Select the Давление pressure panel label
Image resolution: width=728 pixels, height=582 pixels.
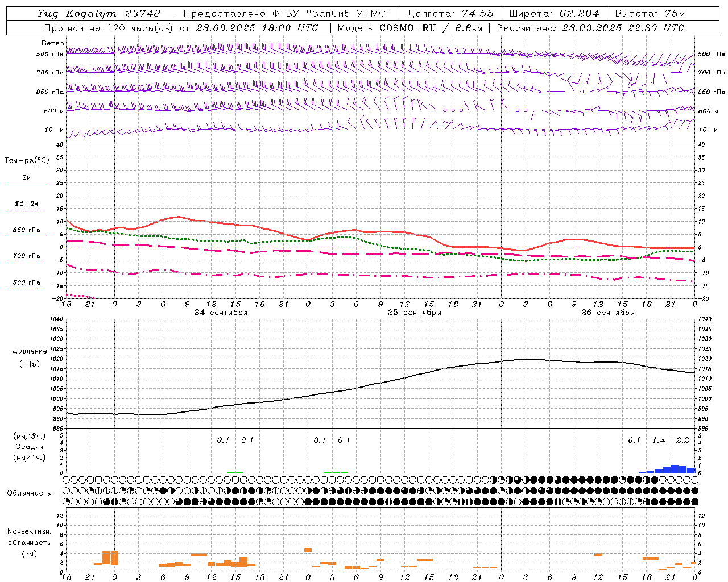(x=30, y=351)
